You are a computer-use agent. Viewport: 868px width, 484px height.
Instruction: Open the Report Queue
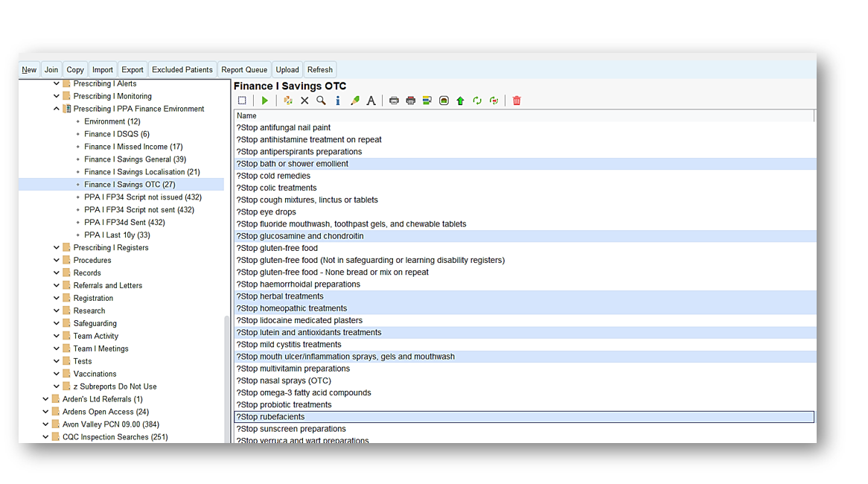244,70
